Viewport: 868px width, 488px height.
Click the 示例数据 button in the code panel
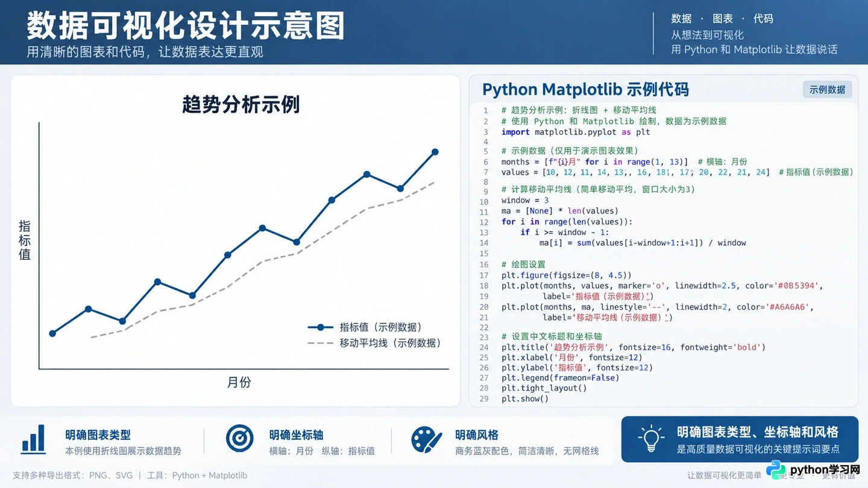click(827, 89)
